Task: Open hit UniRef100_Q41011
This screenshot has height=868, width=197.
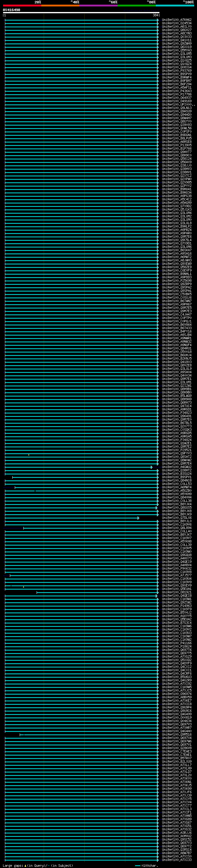Action: pos(176,40)
